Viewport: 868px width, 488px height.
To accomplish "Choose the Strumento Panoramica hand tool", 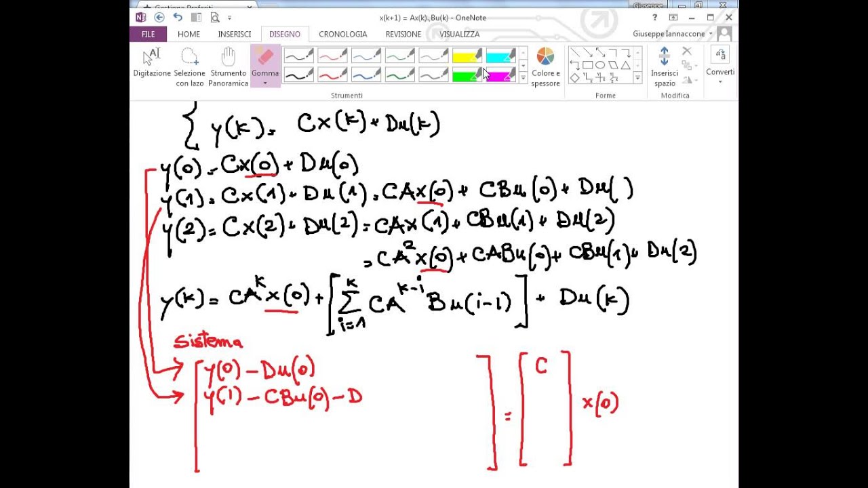I will click(228, 67).
